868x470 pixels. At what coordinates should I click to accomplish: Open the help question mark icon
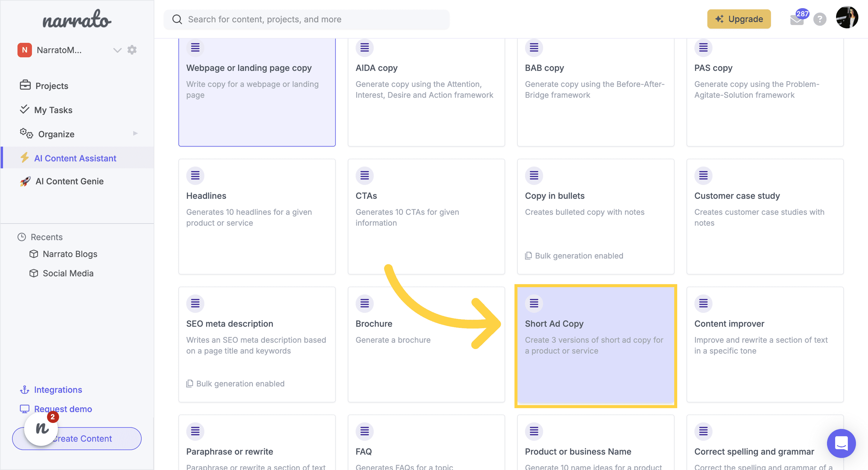(819, 19)
